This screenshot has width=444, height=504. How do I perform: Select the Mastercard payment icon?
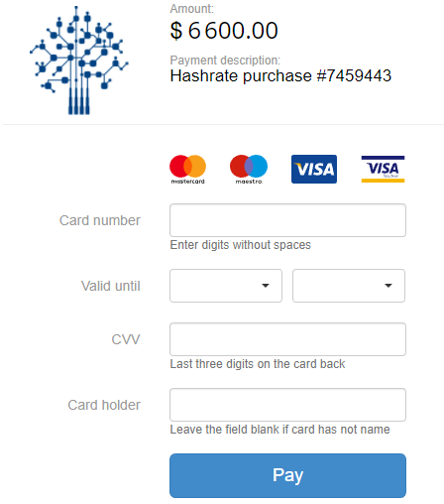click(x=187, y=169)
